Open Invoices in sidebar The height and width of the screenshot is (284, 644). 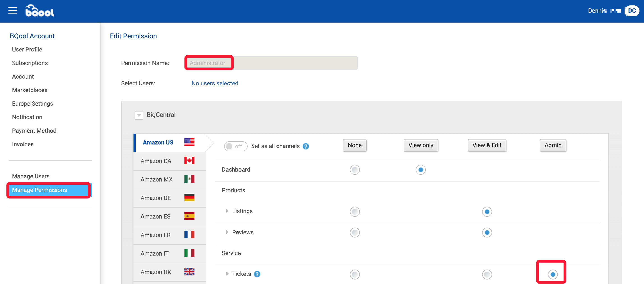click(23, 144)
